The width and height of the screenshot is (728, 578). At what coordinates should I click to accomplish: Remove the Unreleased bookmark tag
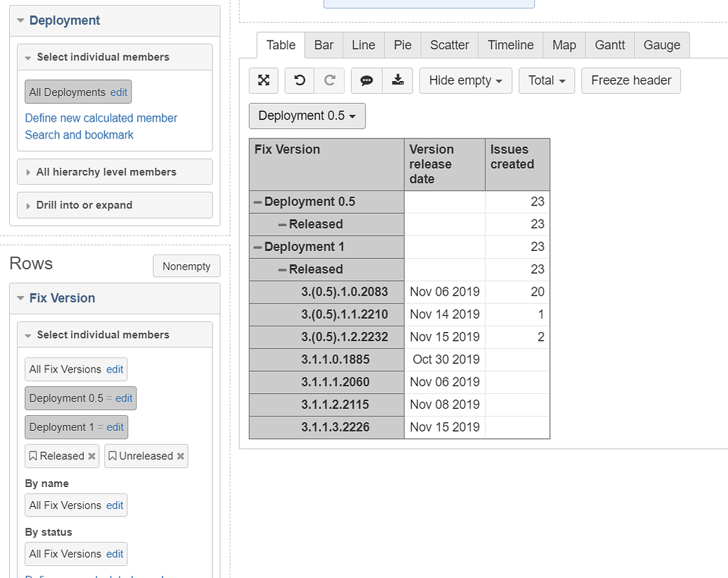tap(181, 456)
